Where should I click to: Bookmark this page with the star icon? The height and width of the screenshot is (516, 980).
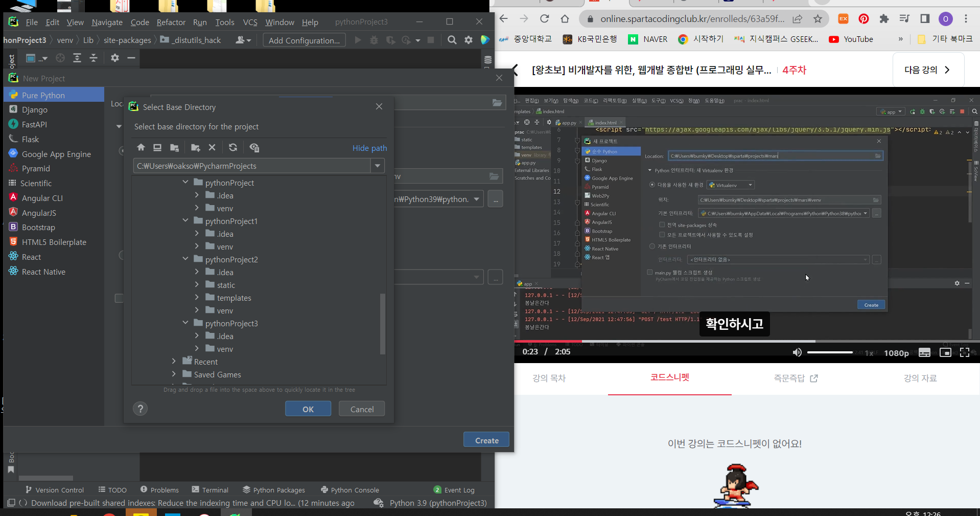pos(818,19)
